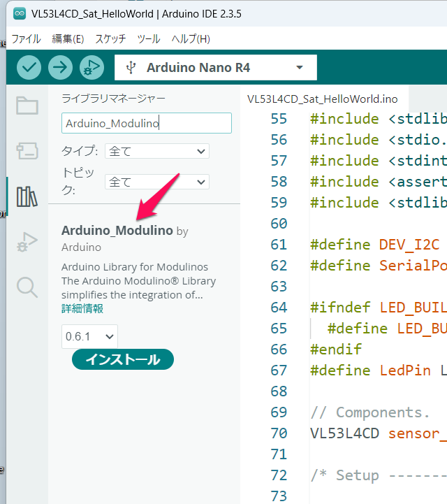The width and height of the screenshot is (447, 504).
Task: Open the 0.6.1 version dropdown
Action: [89, 336]
